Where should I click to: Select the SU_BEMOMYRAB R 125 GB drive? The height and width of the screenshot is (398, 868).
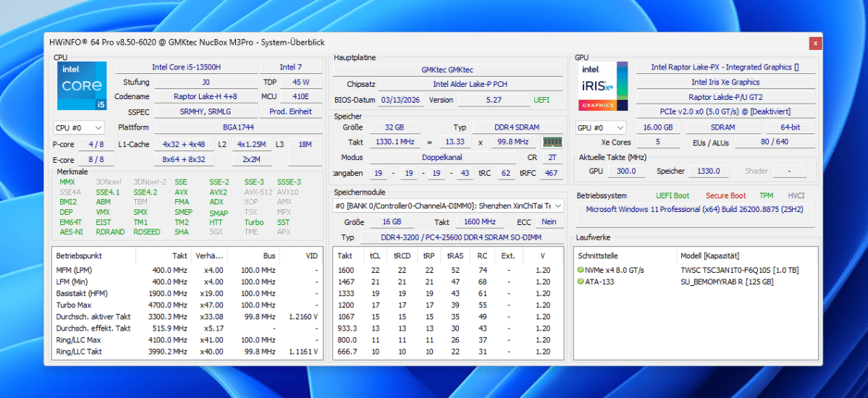pos(727,281)
